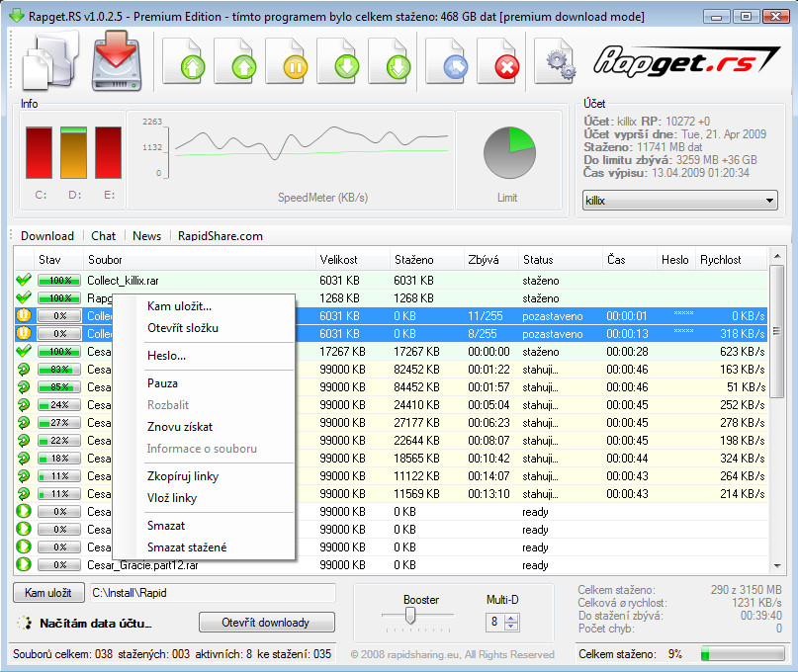Screen dimensions: 798x672
Task: Click the downloading status icon on 83% row
Action: point(24,369)
